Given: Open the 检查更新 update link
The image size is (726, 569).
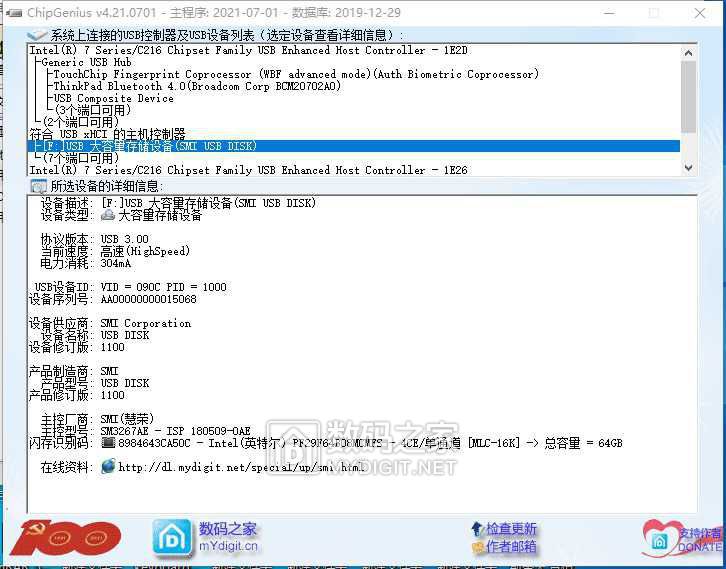Looking at the screenshot, I should click(x=511, y=528).
